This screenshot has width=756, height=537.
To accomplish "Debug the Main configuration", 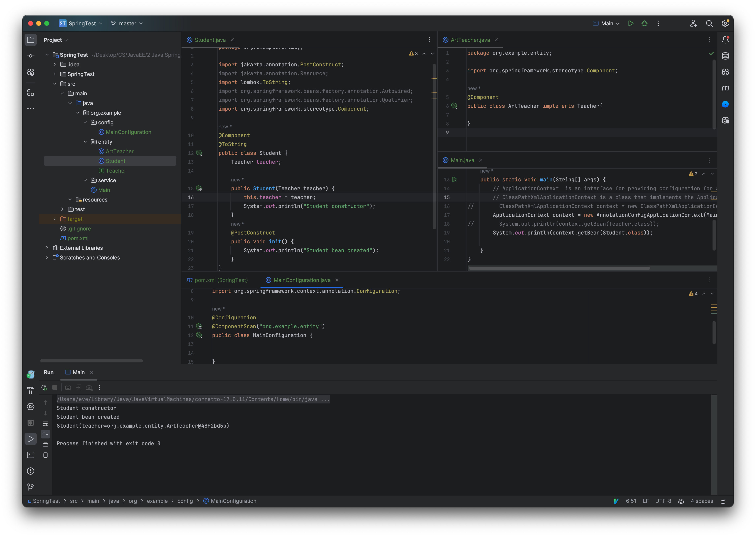I will (644, 24).
